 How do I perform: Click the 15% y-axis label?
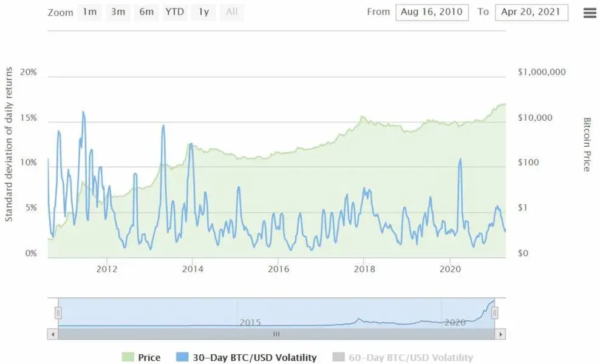[x=29, y=118]
